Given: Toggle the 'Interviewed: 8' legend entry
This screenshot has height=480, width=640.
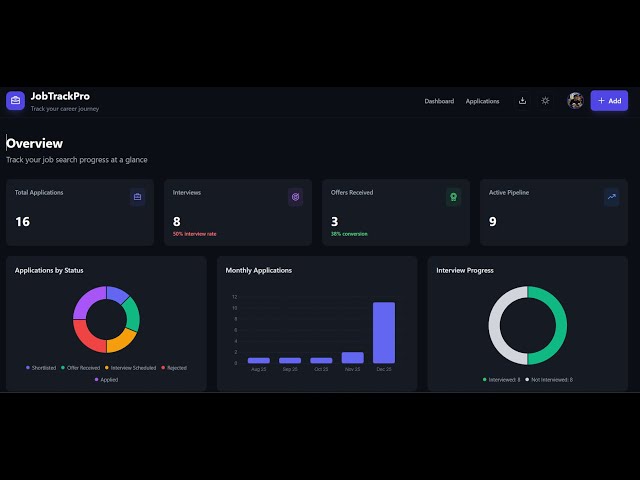Looking at the screenshot, I should point(501,380).
